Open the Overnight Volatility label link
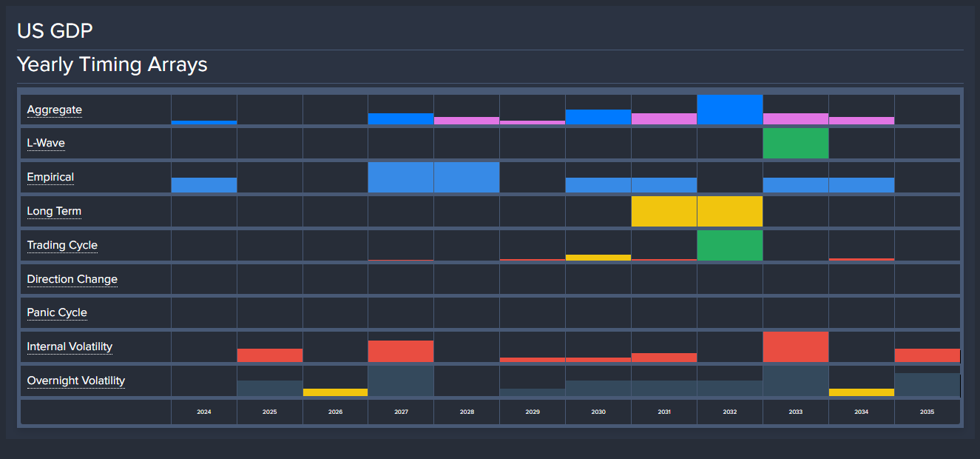The height and width of the screenshot is (459, 980). pyautogui.click(x=76, y=381)
